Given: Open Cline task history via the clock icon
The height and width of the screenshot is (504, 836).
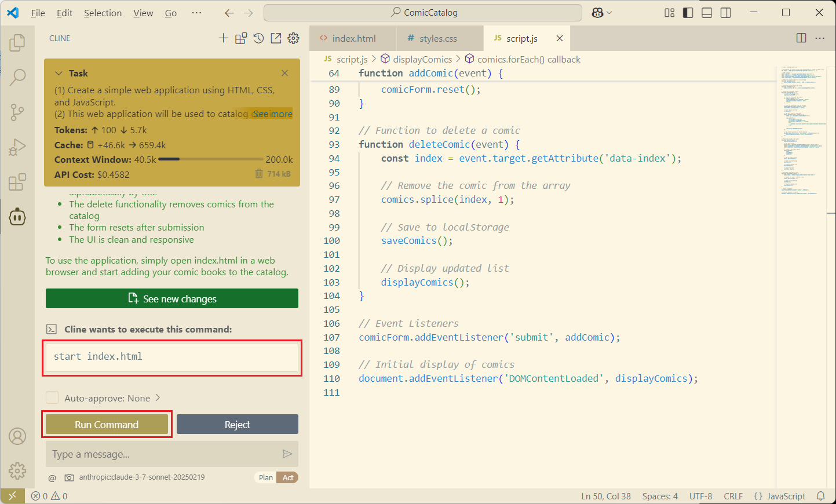Looking at the screenshot, I should 258,38.
